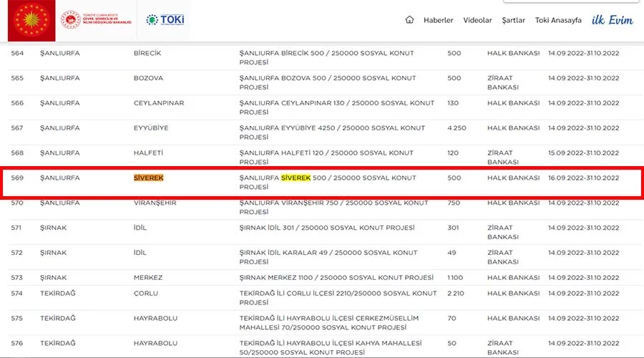The image size is (644, 358).
Task: Click the 4.250 housing count cell
Action: coord(457,128)
